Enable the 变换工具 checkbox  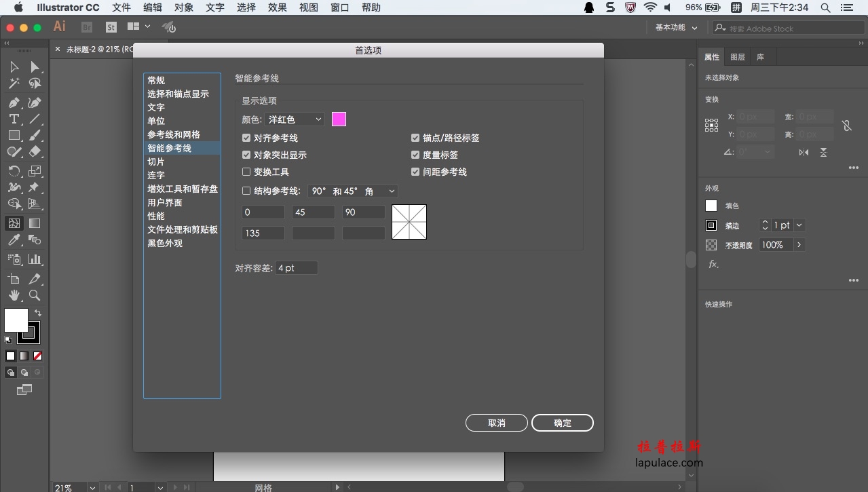tap(246, 172)
